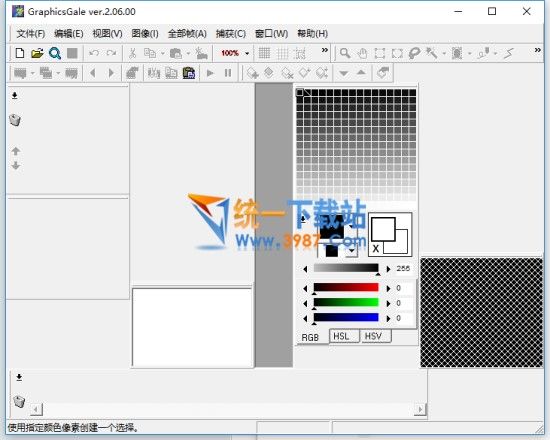Redo the last undone action
This screenshot has height=440, width=550.
coord(112,53)
